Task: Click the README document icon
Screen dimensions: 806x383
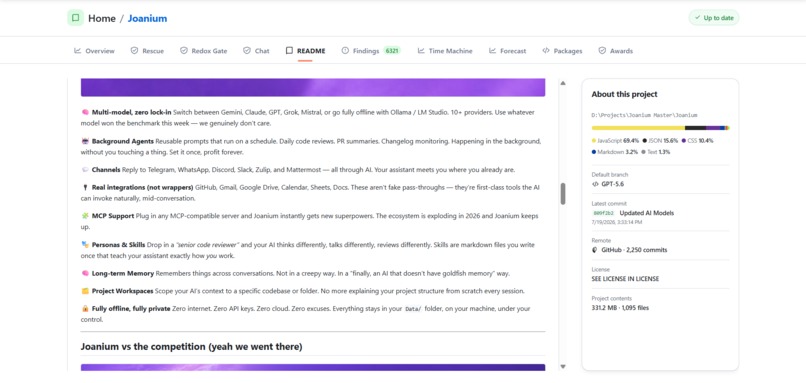Action: [x=289, y=50]
